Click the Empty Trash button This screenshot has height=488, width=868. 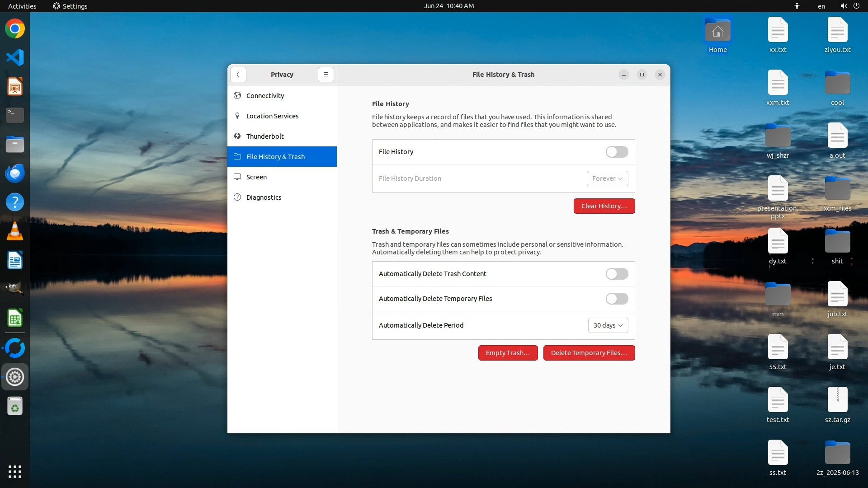click(x=508, y=353)
